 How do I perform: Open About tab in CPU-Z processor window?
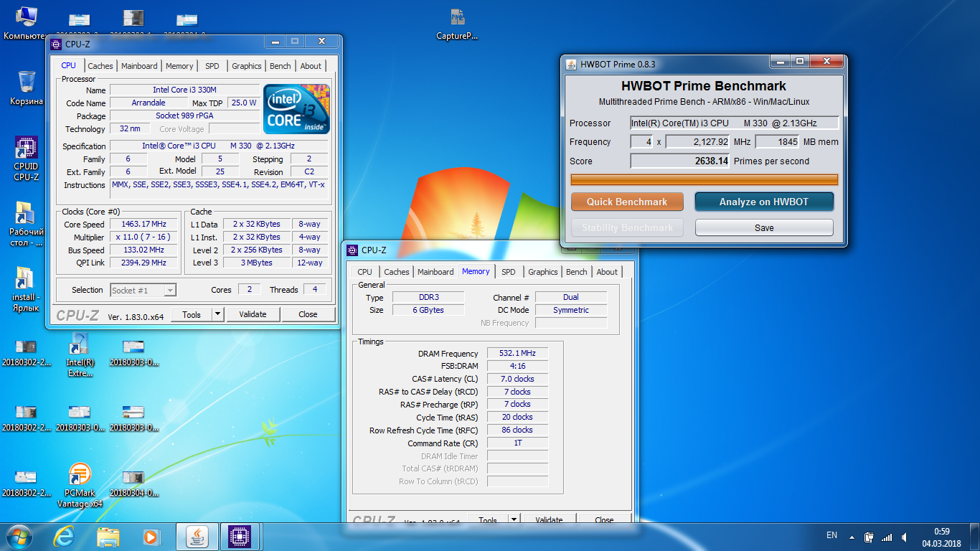point(311,66)
